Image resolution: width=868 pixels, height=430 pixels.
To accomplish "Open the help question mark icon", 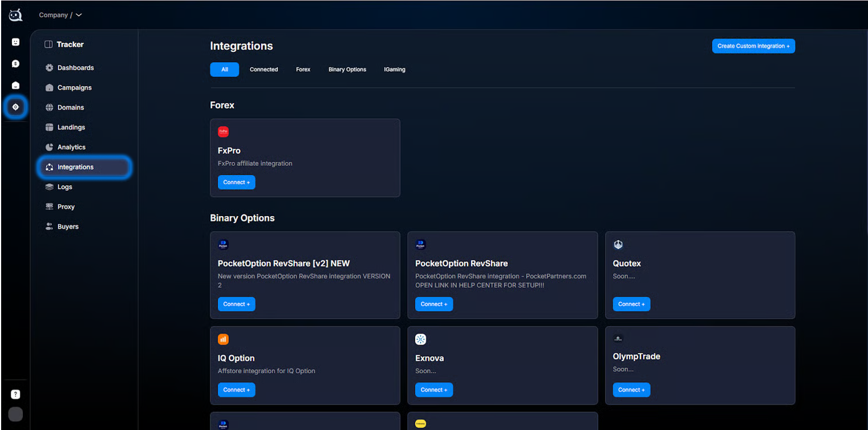I will pos(15,394).
